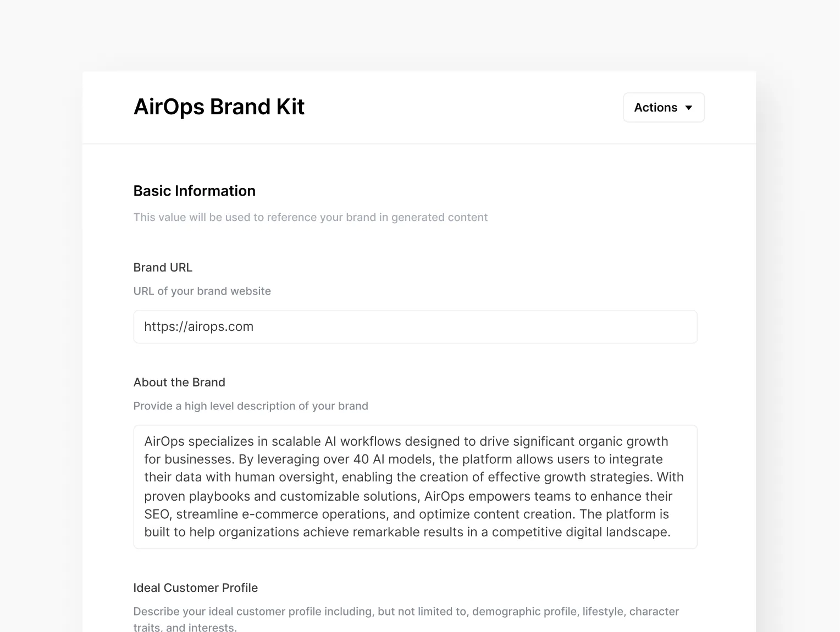The image size is (840, 632).
Task: Click the About the Brand label
Action: pyautogui.click(x=179, y=382)
